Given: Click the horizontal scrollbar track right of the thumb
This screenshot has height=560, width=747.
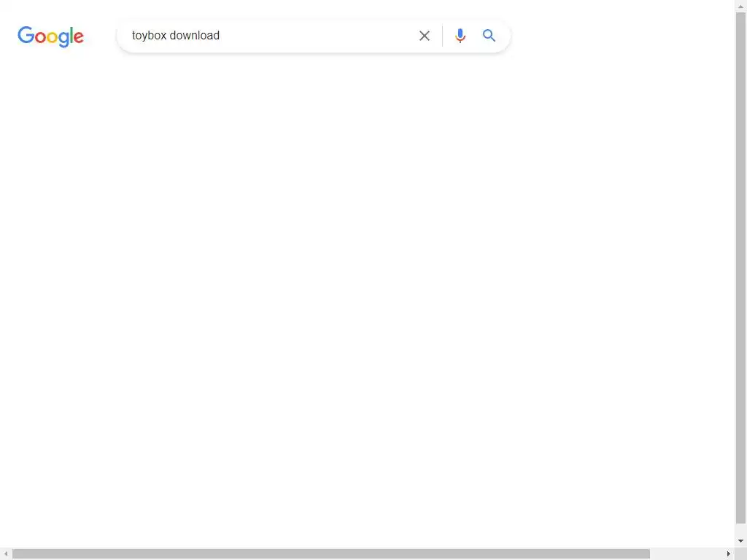Looking at the screenshot, I should point(686,554).
